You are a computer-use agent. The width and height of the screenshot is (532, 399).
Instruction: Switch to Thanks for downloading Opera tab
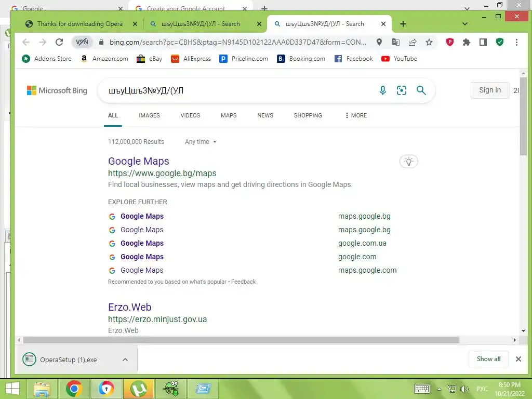coord(79,24)
